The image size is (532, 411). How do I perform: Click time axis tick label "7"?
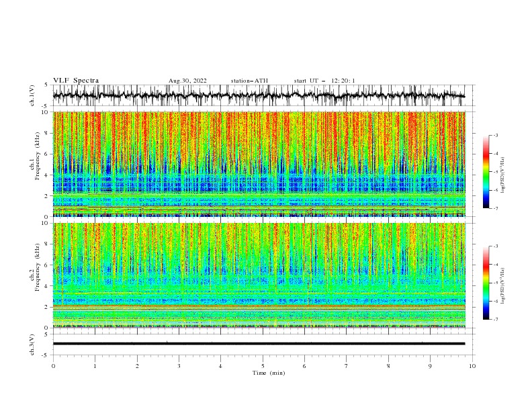pyautogui.click(x=347, y=366)
